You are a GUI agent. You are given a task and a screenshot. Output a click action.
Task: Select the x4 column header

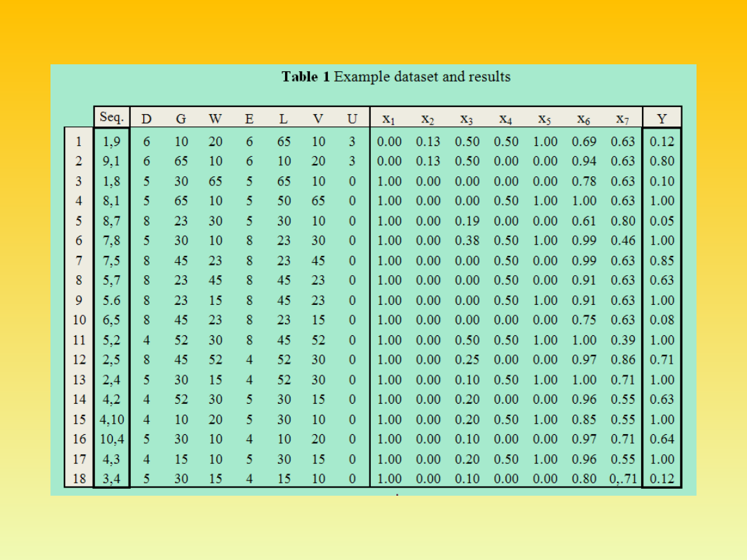point(506,120)
